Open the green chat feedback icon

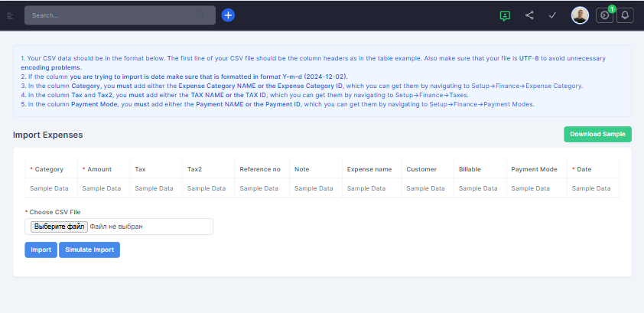(505, 15)
